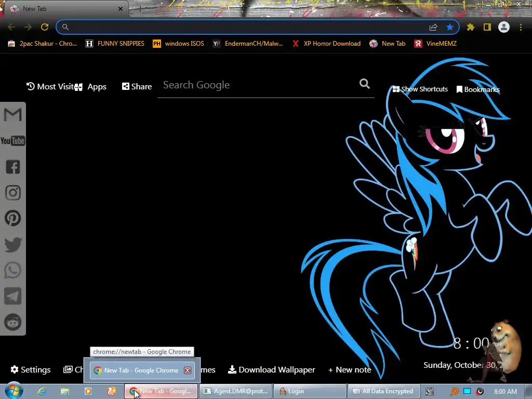The height and width of the screenshot is (399, 532).
Task: Open new tab page Settings
Action: [x=31, y=369]
